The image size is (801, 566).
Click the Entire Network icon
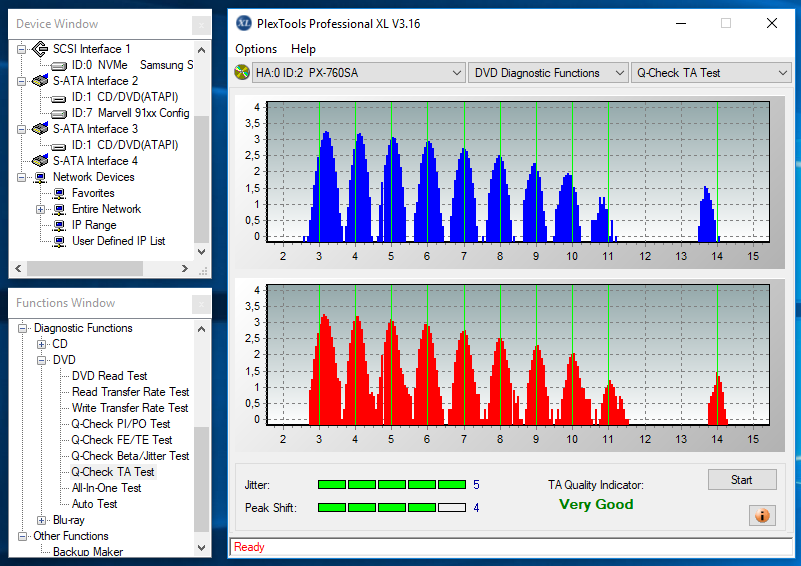point(59,209)
